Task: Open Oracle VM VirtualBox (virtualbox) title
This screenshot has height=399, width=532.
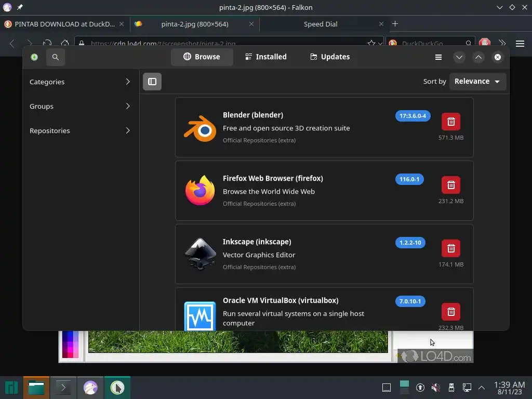Action: (x=281, y=301)
